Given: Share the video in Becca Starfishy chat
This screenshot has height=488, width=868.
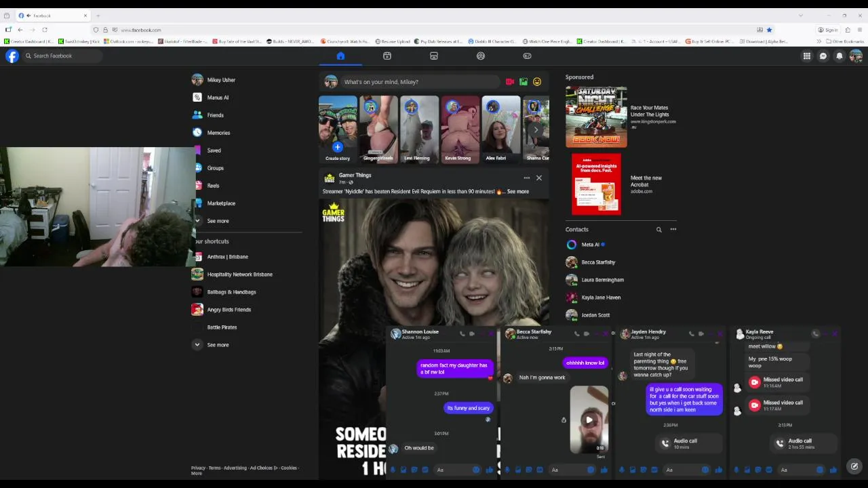Looking at the screenshot, I should [x=564, y=420].
